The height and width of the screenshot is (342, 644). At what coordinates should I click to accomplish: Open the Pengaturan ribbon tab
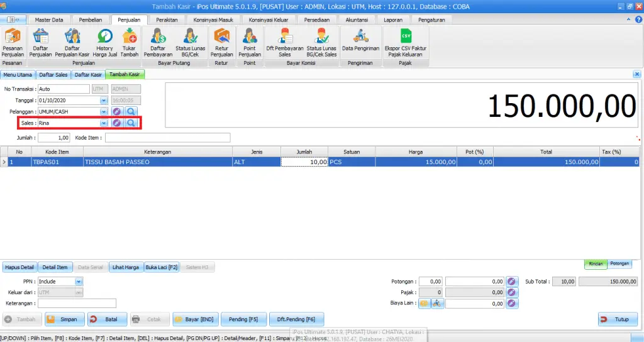click(x=431, y=19)
